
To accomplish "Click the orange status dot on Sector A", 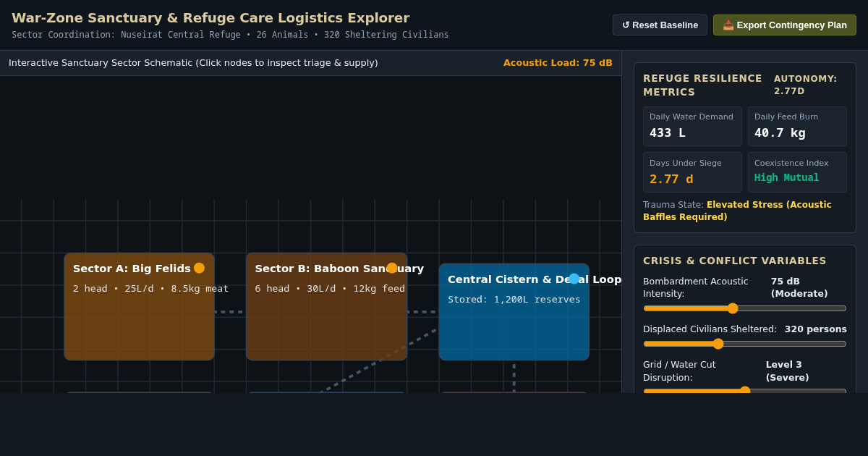I will coord(199,268).
